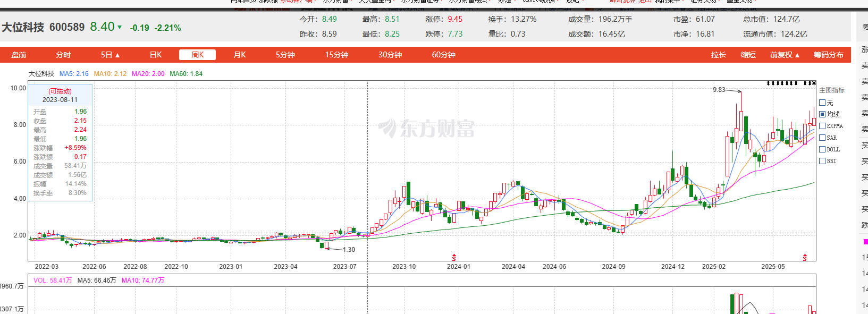Click the tooltip date 2023-08-11
This screenshot has height=314, width=868.
pyautogui.click(x=60, y=100)
